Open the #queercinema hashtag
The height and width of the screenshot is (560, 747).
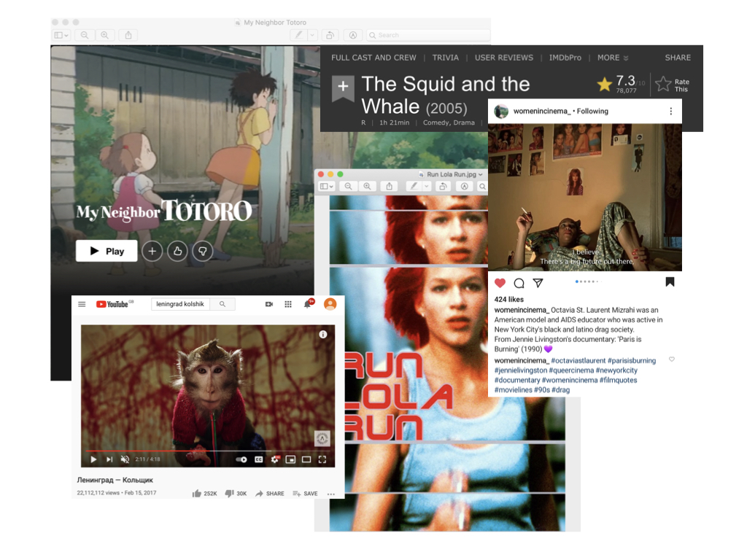(x=571, y=370)
